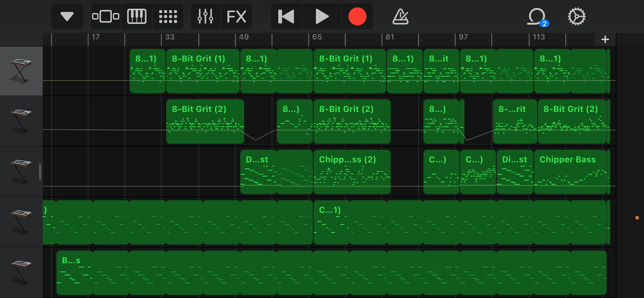644x298 pixels.
Task: Grab the track header resize handle
Action: (x=40, y=172)
